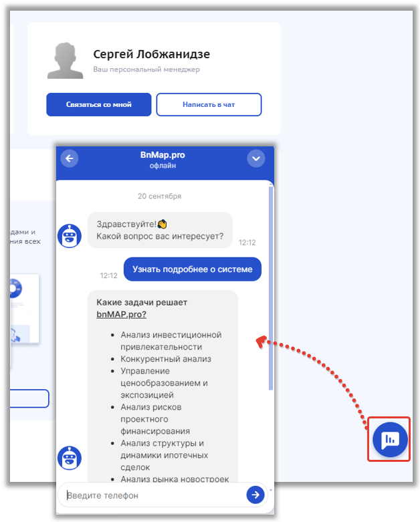Open the bnMAP.pro? link
This screenshot has width=420, height=522.
(121, 314)
